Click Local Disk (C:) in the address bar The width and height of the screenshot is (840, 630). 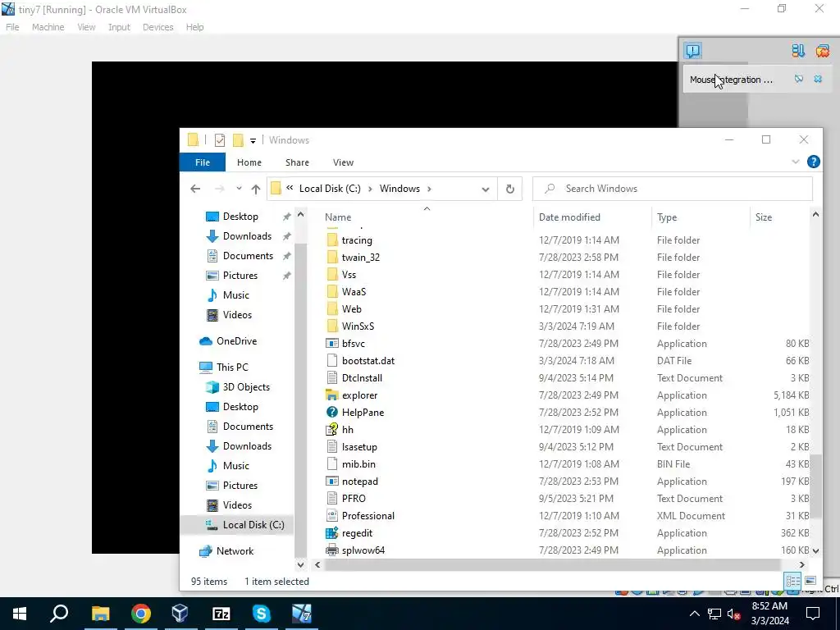330,189
